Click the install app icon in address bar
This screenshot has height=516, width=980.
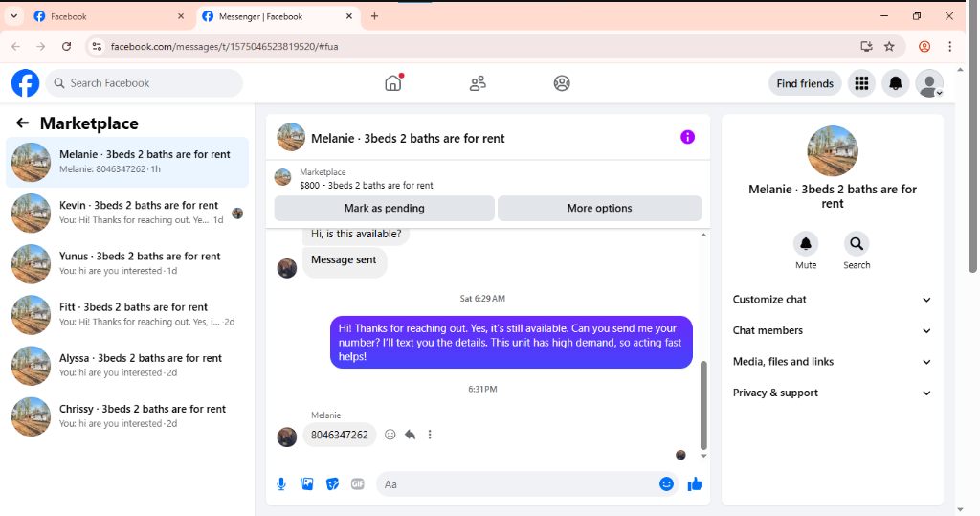(866, 46)
